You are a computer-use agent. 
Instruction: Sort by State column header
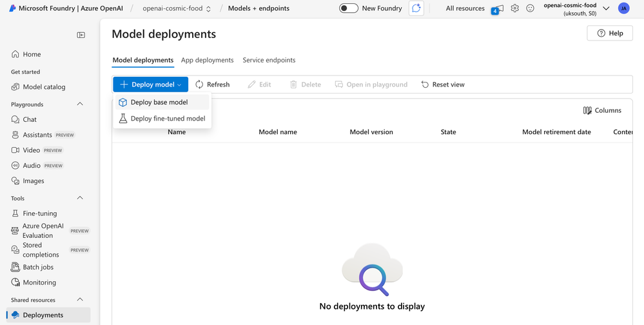448,132
